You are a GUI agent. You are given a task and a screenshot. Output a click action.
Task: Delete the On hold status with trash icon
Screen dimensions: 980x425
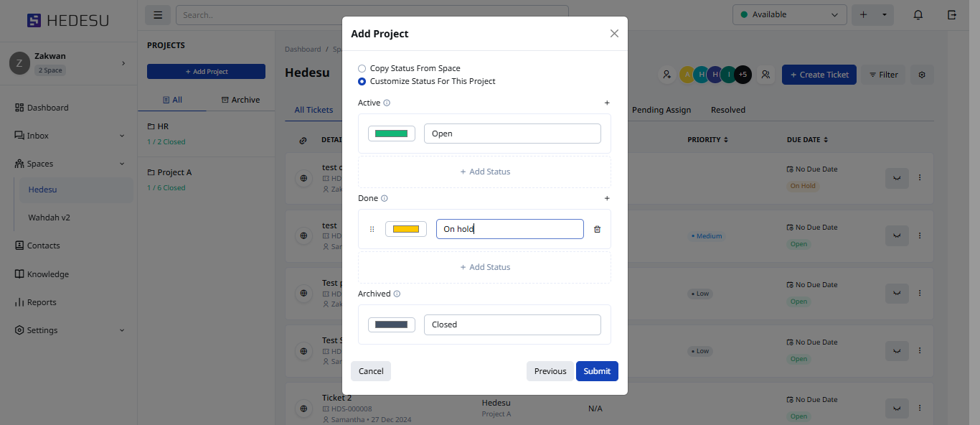click(597, 229)
